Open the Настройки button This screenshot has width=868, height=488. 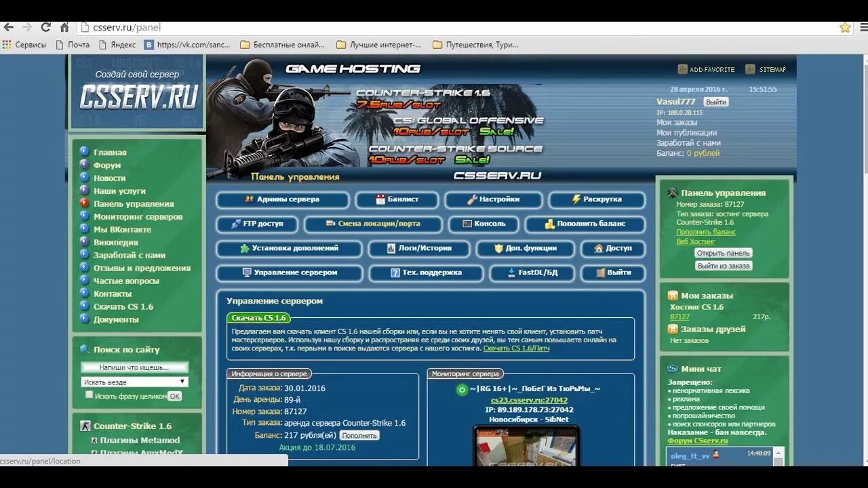click(494, 200)
